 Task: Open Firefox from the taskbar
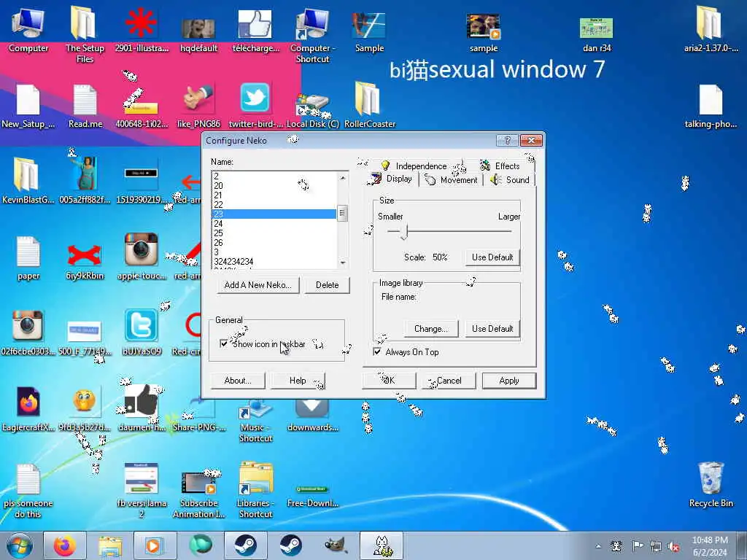[65, 545]
